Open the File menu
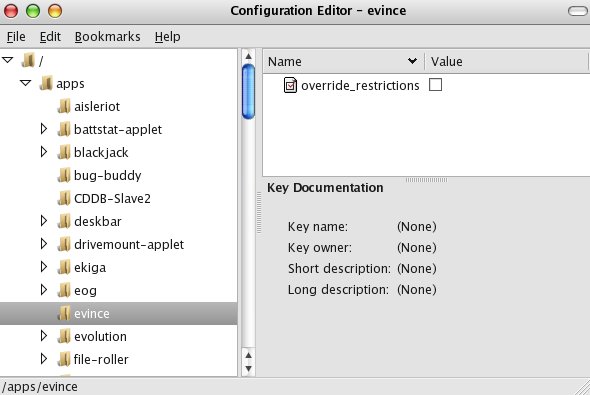This screenshot has height=395, width=590. (x=16, y=36)
